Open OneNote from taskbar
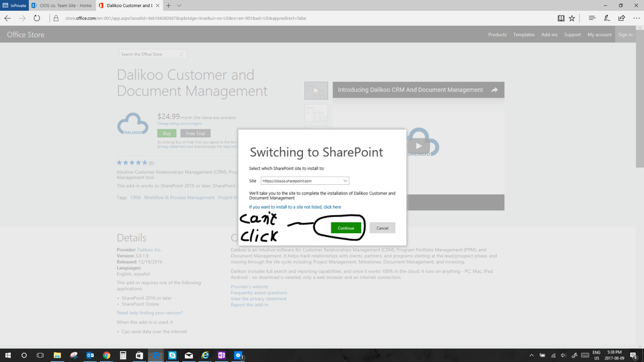The width and height of the screenshot is (644, 362). [221, 356]
